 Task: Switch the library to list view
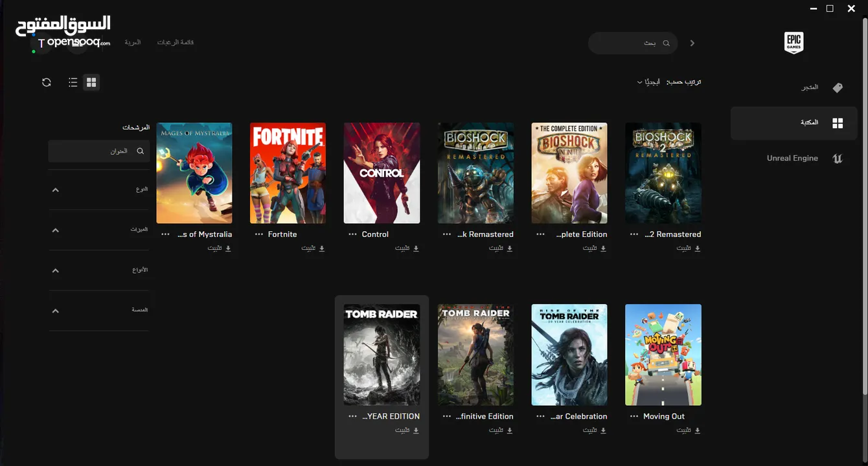73,82
